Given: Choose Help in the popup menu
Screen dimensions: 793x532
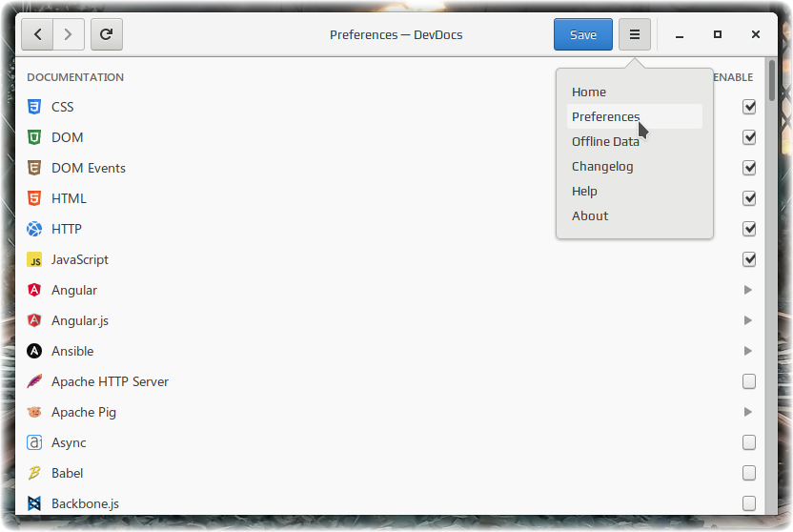Looking at the screenshot, I should (x=634, y=191).
